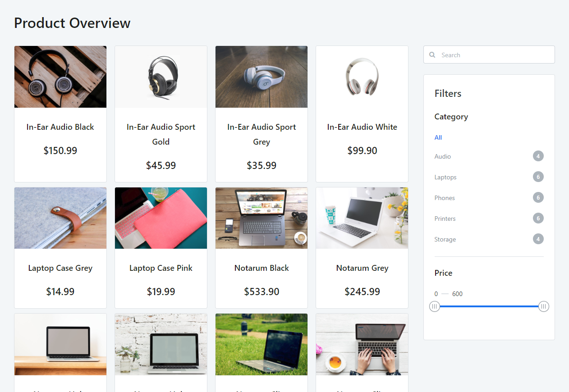This screenshot has height=392, width=569.
Task: Open the laptop-on-grass product image
Action: tap(262, 344)
